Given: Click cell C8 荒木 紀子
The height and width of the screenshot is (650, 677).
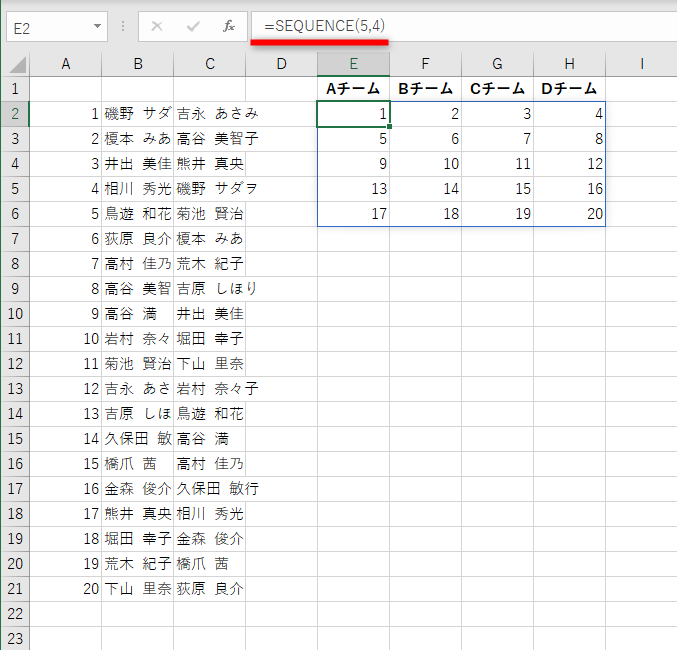Looking at the screenshot, I should click(x=210, y=264).
